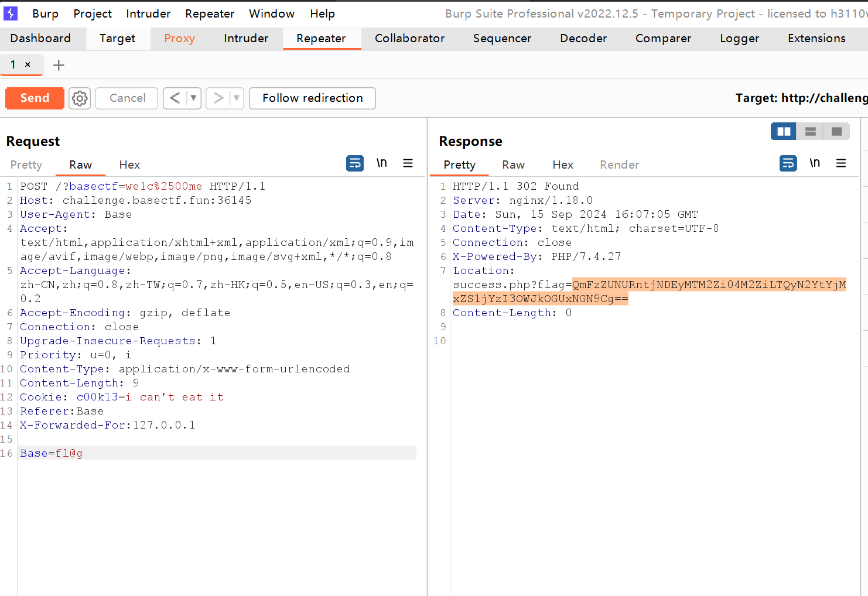Screen dimensions: 868x596
Task: Click the Request panel title
Action: pyautogui.click(x=33, y=141)
